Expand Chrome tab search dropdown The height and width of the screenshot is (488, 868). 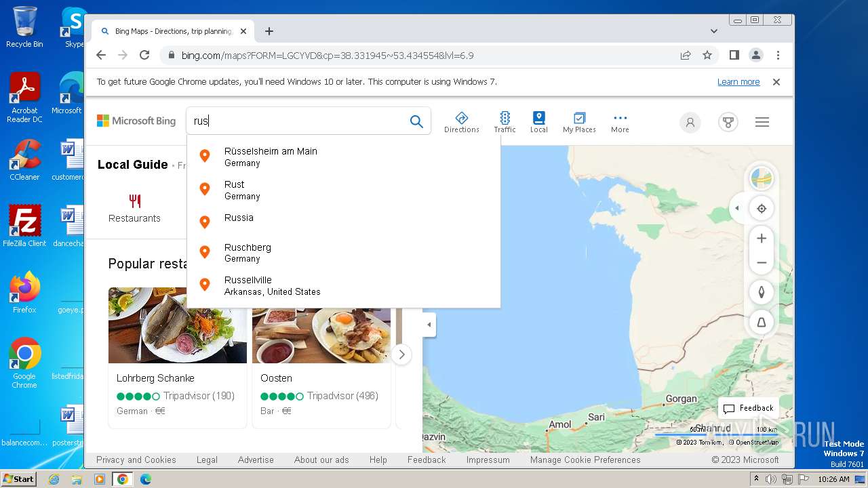coord(713,31)
